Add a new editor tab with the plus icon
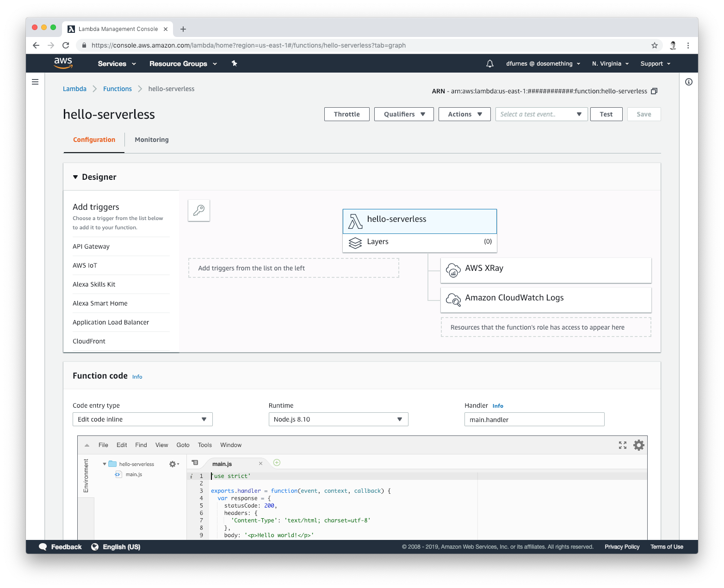 (276, 462)
